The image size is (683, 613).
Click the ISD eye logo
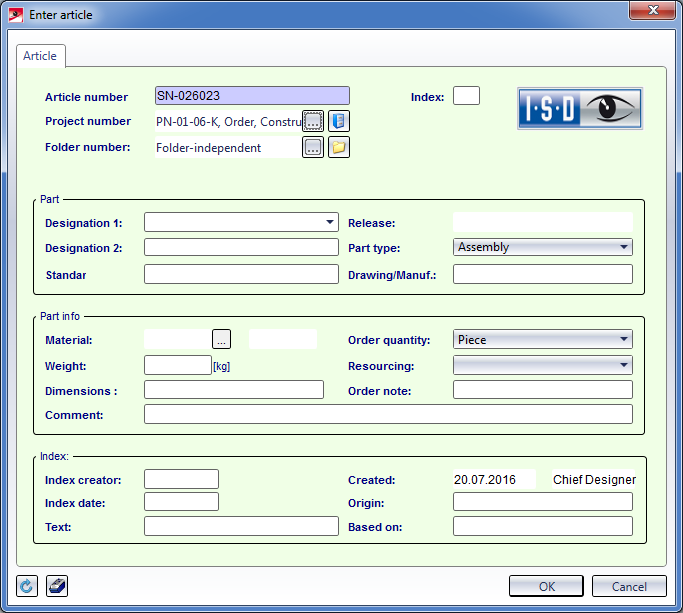pos(579,108)
